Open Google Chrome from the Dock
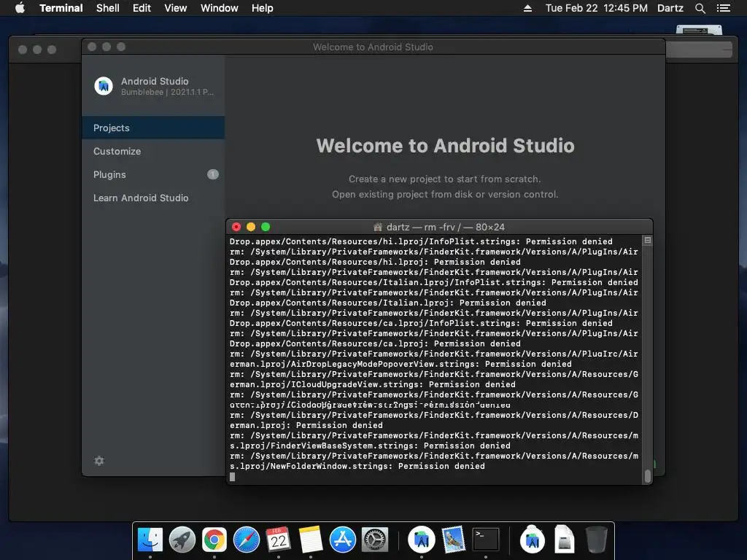 214,540
